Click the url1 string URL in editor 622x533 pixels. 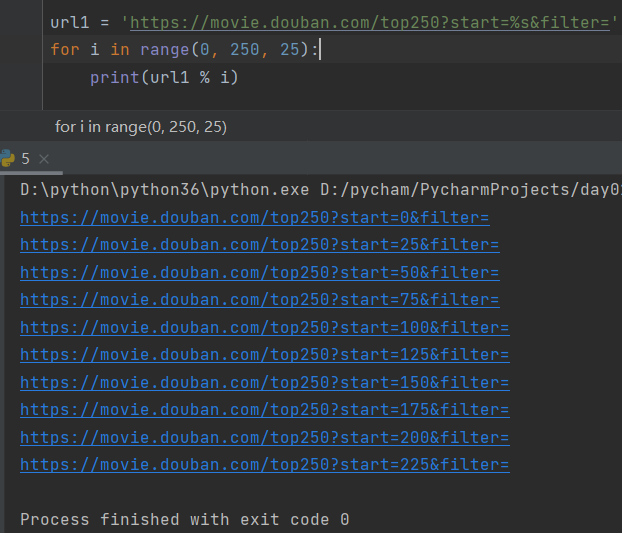coord(370,23)
